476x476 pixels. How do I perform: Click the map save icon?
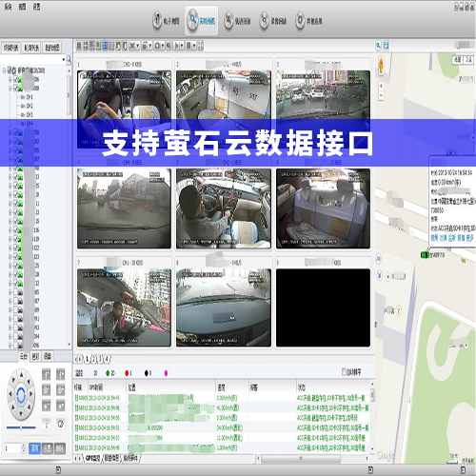(386, 46)
